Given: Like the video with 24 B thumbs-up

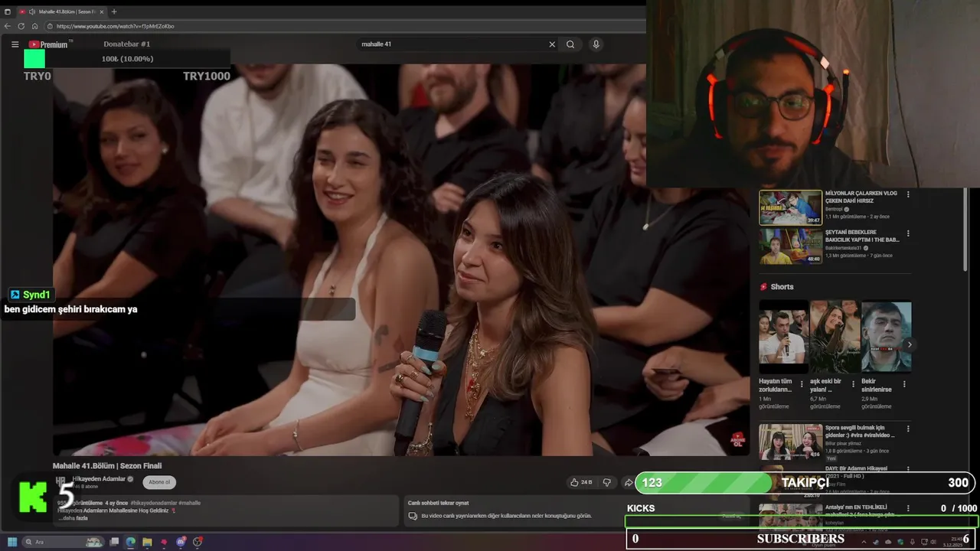Looking at the screenshot, I should pyautogui.click(x=581, y=482).
